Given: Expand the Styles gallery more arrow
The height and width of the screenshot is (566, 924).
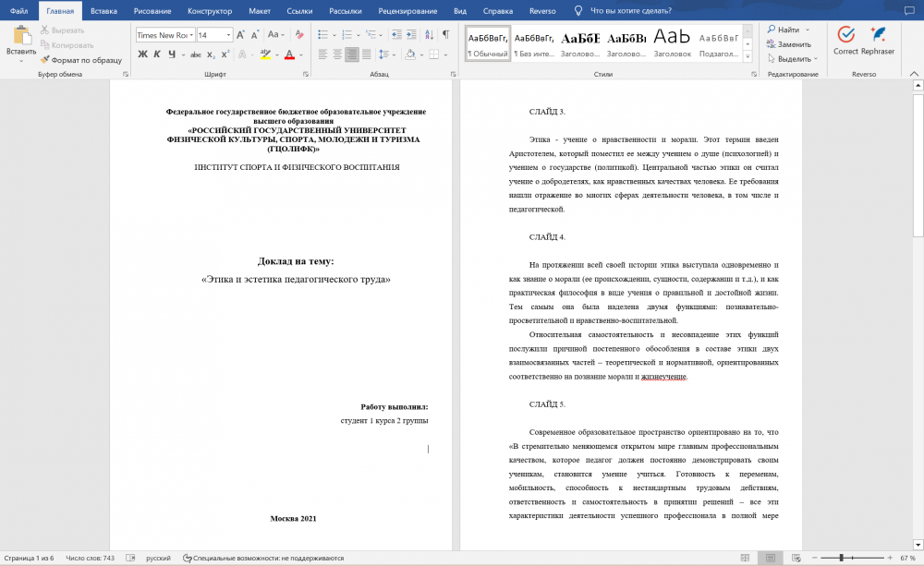Looking at the screenshot, I should [748, 56].
